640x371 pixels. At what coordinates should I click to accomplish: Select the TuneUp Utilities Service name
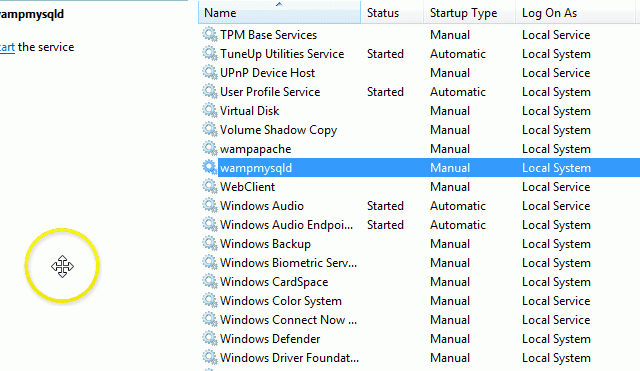click(x=282, y=54)
